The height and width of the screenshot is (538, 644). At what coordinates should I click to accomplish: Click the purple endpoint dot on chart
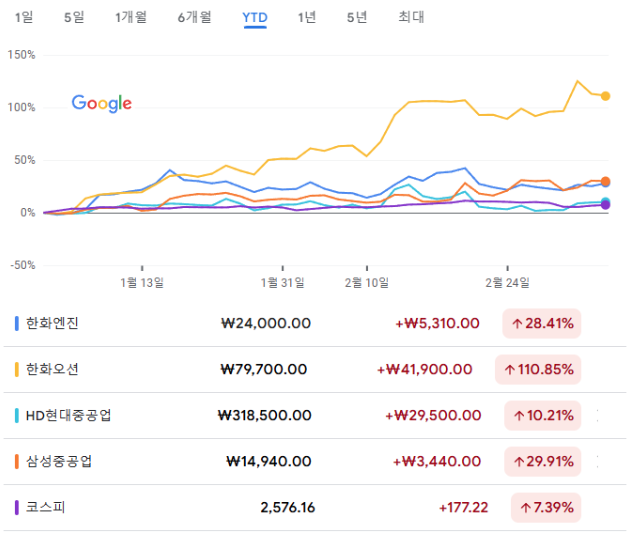point(605,205)
